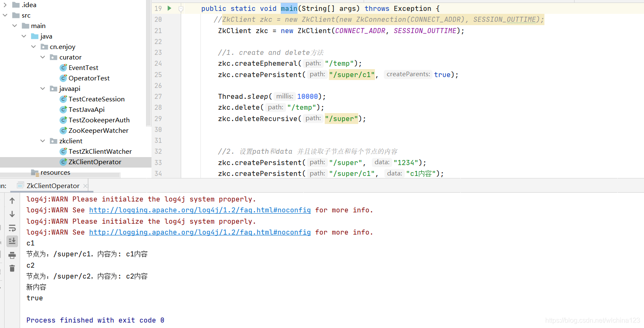Select TestJavaApi in project tree
The height and width of the screenshot is (328, 644).
click(x=87, y=109)
